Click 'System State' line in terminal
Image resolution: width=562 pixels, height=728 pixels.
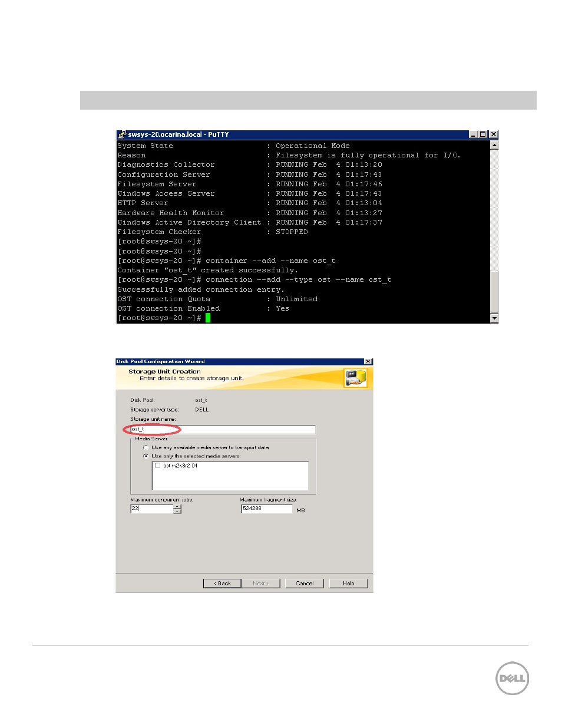pos(233,146)
